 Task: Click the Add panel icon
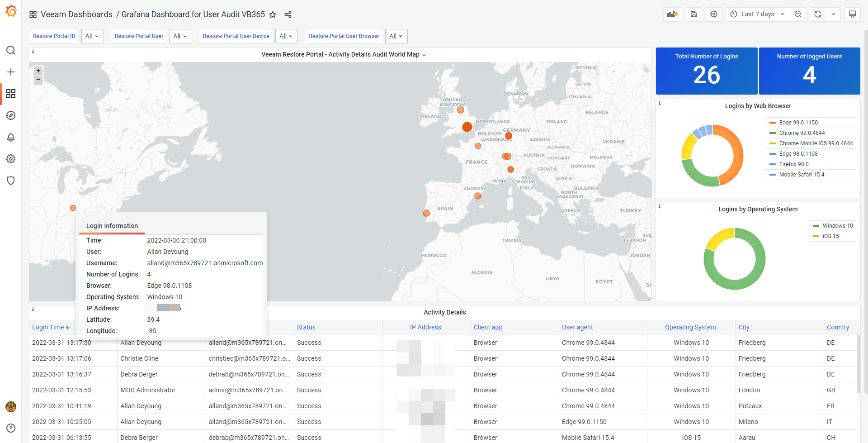click(672, 14)
